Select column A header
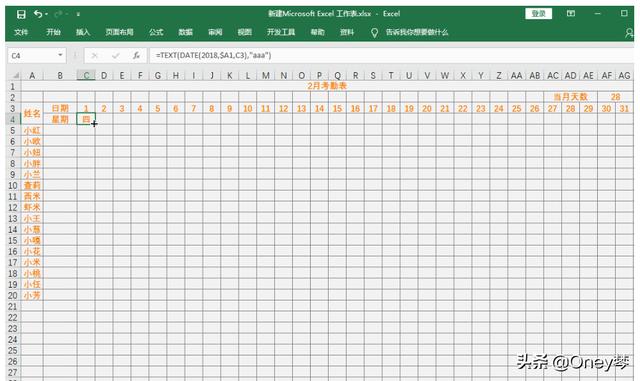This screenshot has height=381, width=640. [32, 76]
